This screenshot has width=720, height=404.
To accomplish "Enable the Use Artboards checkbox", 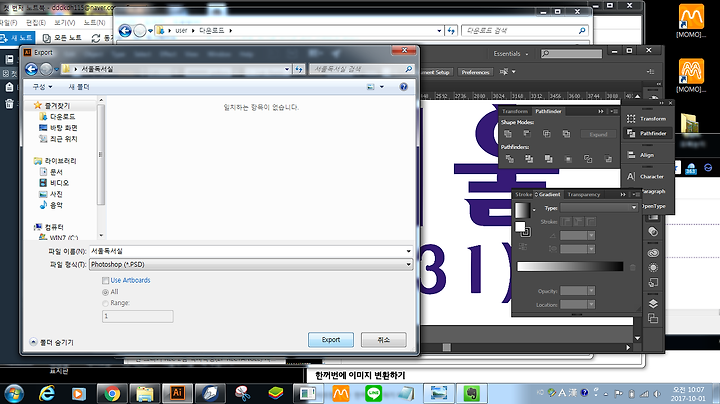I will tap(106, 281).
